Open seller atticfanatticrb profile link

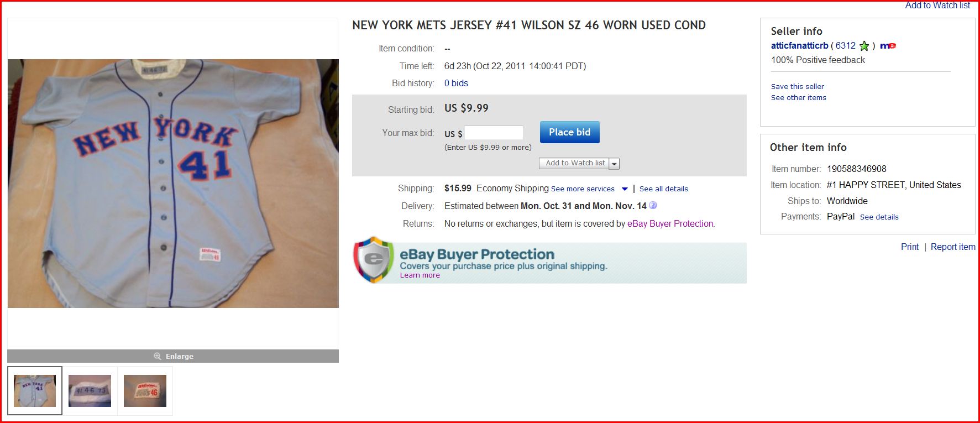[x=799, y=46]
